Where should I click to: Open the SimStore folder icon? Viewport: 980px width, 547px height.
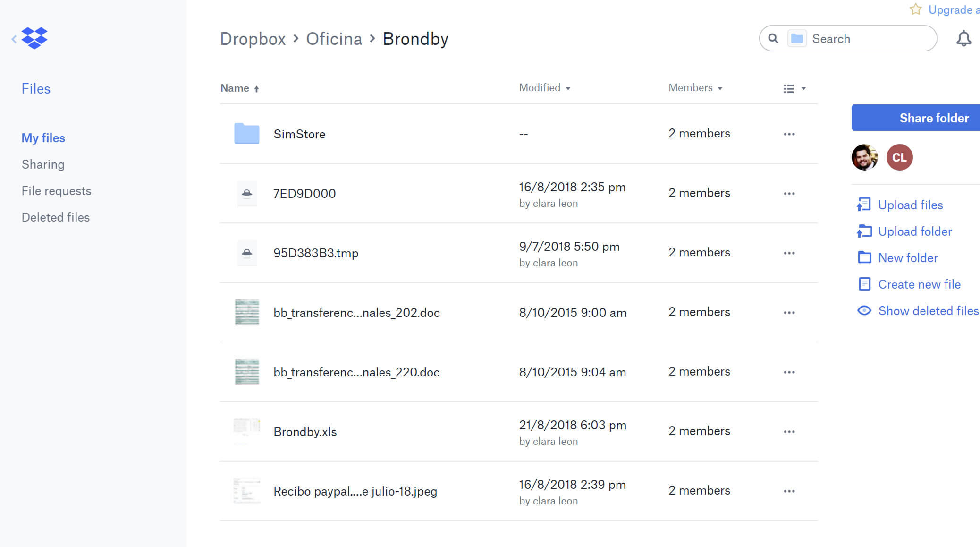246,134
